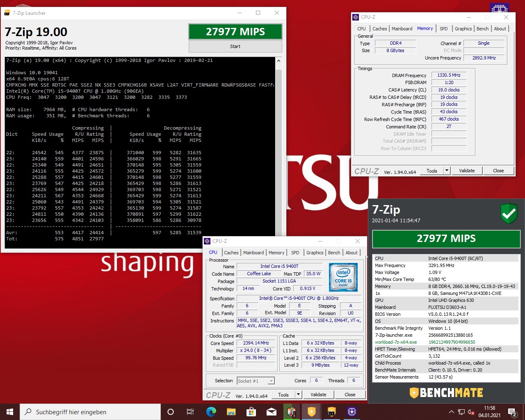Open File Explorer from the taskbar
Screen dimensions: 525x420
pyautogui.click(x=231, y=412)
